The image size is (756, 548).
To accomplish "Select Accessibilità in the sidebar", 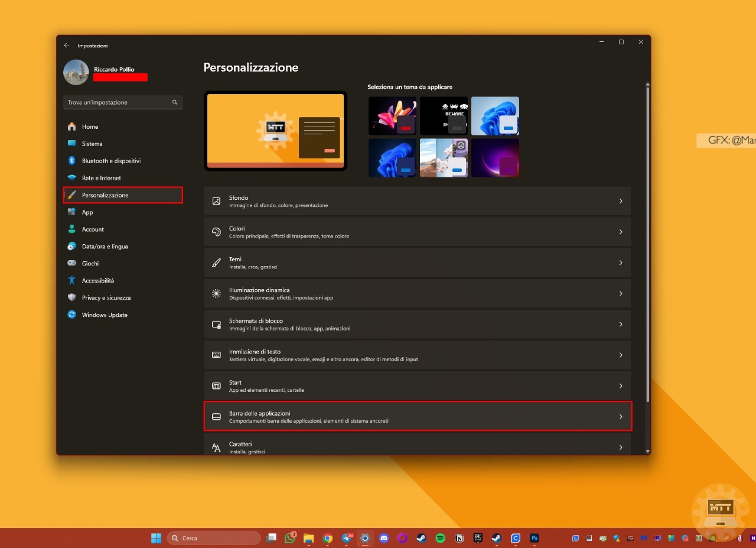I will pyautogui.click(x=98, y=281).
